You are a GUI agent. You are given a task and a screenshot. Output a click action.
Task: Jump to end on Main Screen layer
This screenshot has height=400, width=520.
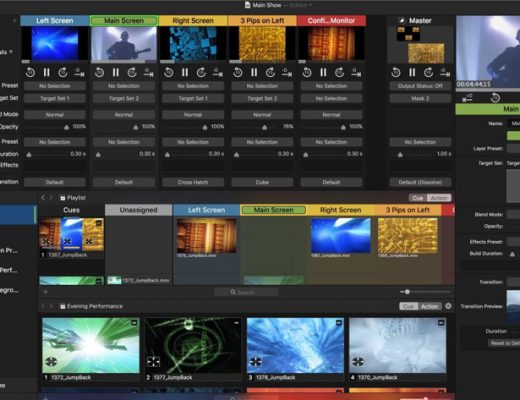click(149, 72)
